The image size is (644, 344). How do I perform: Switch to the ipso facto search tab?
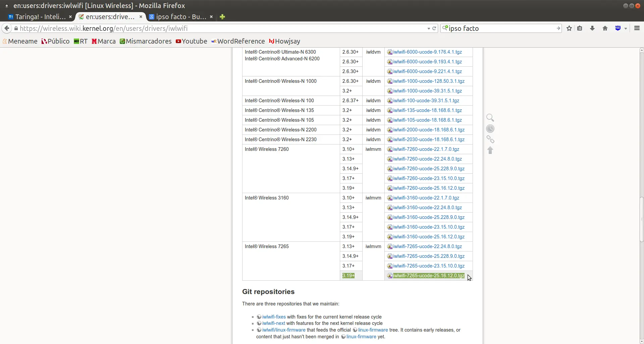[181, 17]
